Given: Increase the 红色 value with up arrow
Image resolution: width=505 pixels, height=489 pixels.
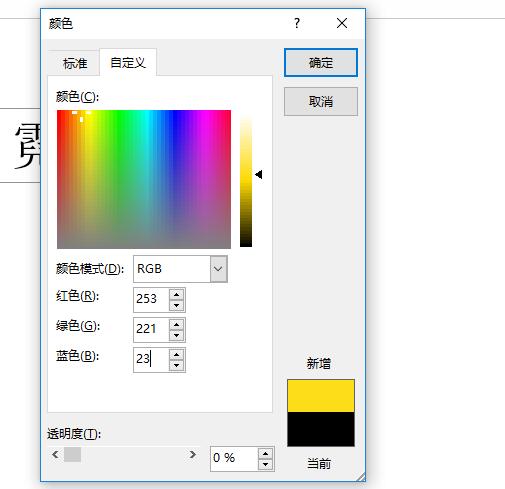Looking at the screenshot, I should 176,294.
